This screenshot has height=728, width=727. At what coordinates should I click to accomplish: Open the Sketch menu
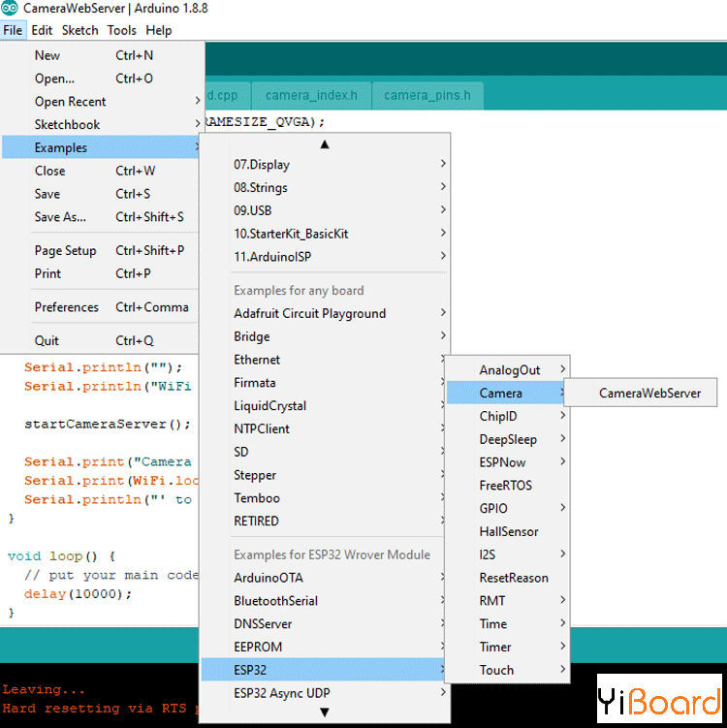tap(79, 30)
